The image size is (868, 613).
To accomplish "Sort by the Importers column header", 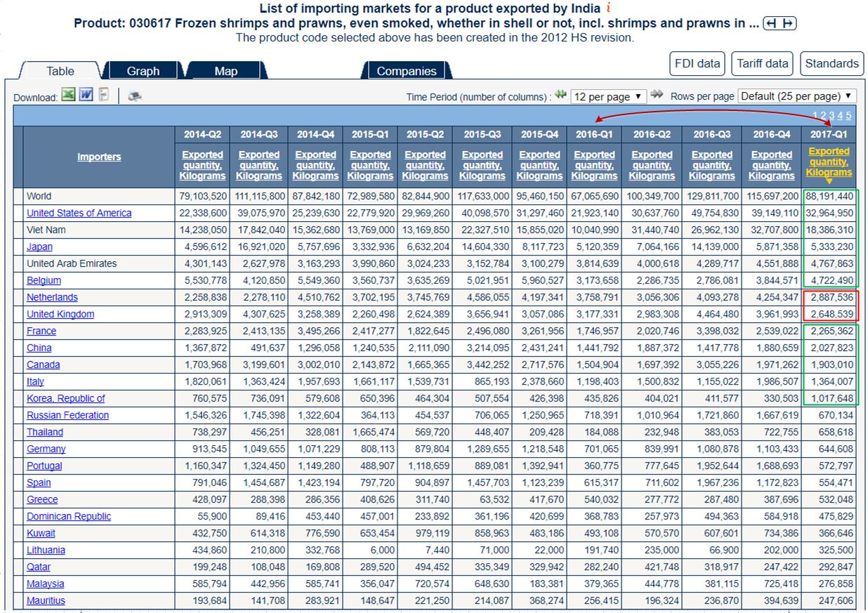I will (99, 157).
